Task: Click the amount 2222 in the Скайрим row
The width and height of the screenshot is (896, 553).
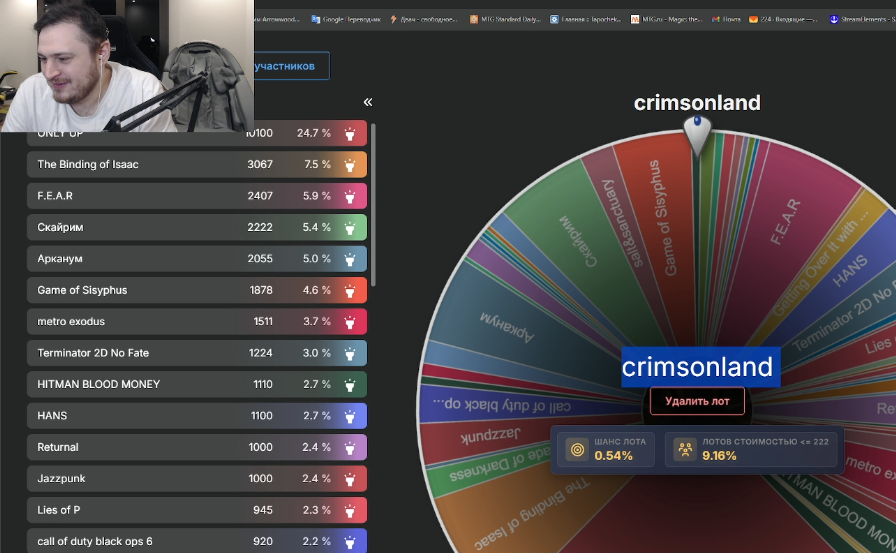Action: [260, 227]
